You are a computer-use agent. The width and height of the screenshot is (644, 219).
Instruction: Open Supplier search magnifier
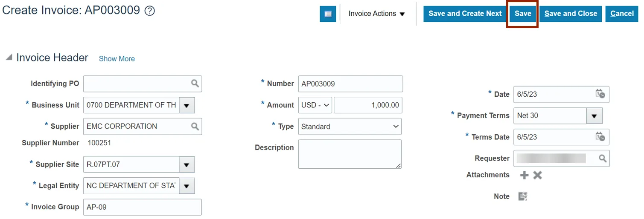point(195,126)
